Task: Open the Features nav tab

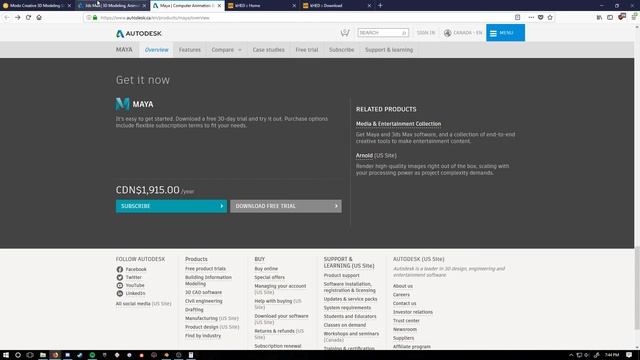Action: click(190, 50)
